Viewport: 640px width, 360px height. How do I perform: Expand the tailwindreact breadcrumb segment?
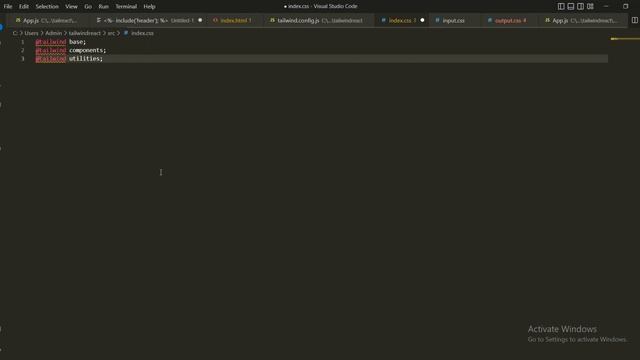(x=84, y=33)
